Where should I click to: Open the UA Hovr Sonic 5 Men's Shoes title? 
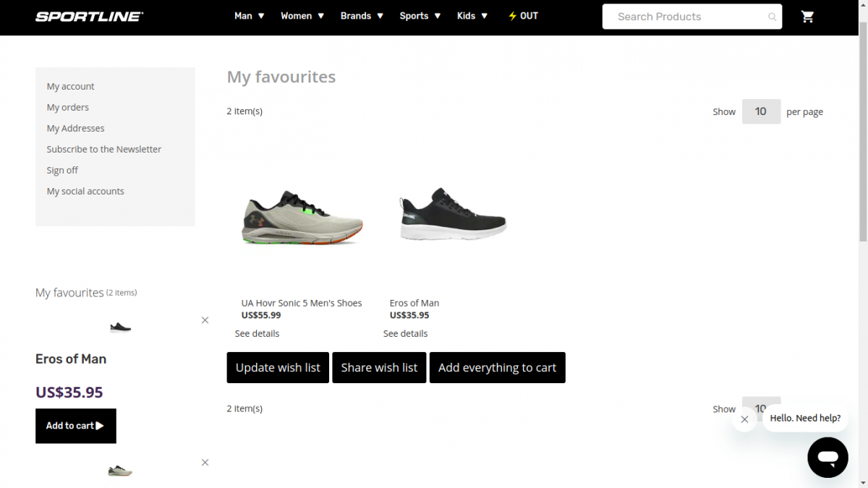[x=302, y=303]
